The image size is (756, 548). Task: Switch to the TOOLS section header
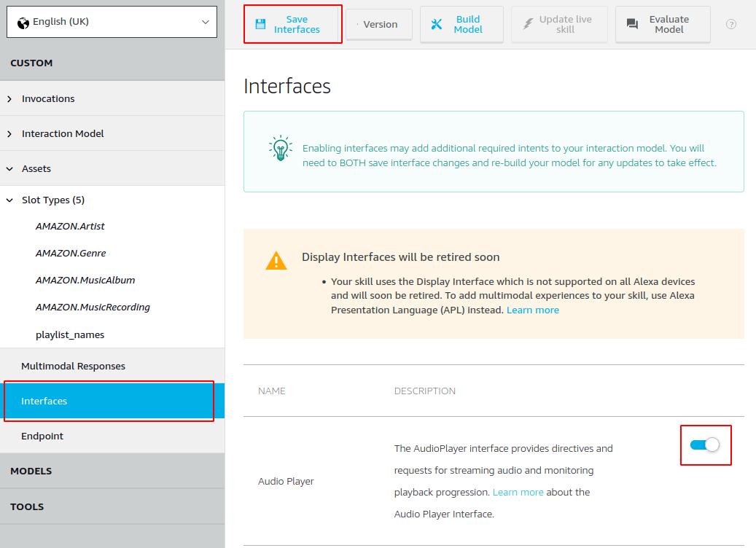point(27,506)
